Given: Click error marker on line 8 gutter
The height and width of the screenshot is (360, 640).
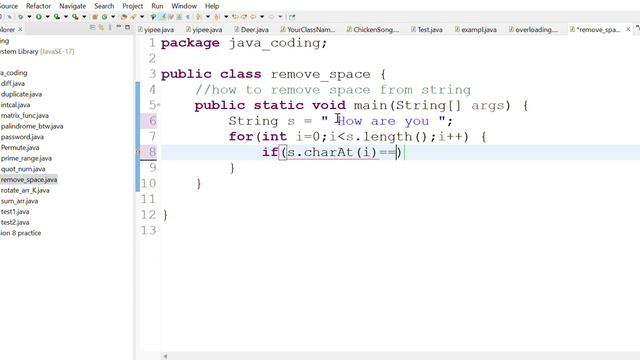Looking at the screenshot, I should pyautogui.click(x=138, y=152).
